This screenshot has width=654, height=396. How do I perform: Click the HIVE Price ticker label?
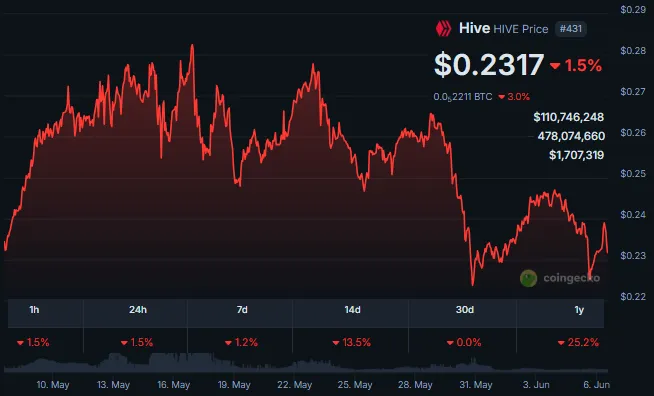(x=521, y=29)
